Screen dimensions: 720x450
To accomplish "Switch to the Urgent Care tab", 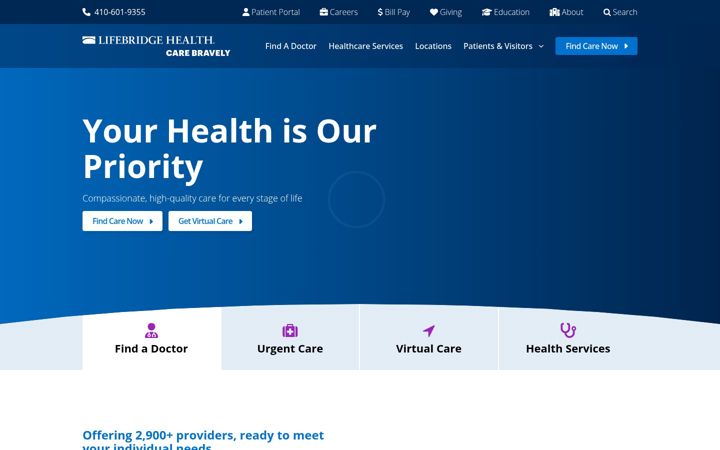I will 290,338.
